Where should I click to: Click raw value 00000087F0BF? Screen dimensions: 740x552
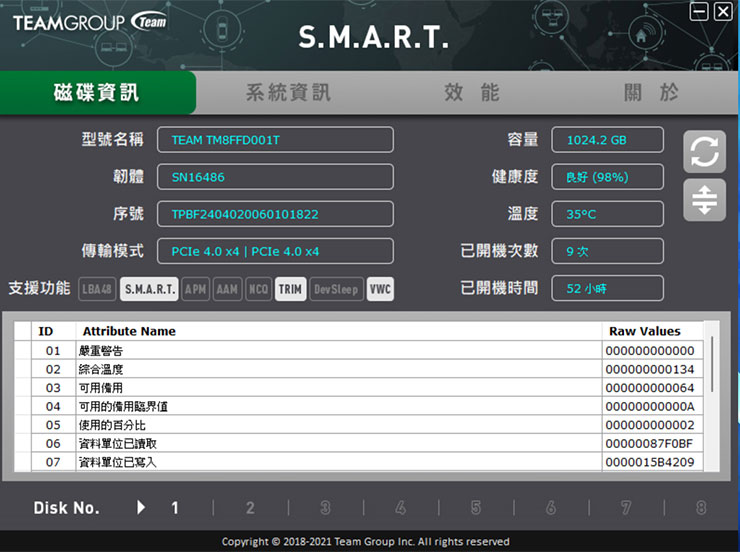[x=649, y=443]
